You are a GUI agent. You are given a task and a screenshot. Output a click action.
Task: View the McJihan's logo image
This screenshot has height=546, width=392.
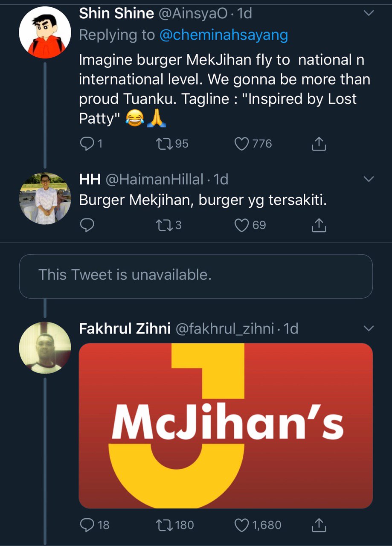coord(226,425)
